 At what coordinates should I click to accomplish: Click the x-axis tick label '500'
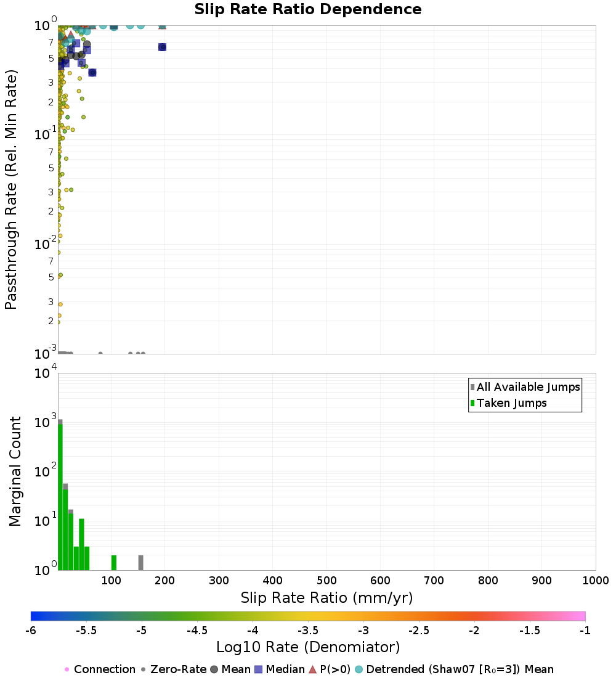326,580
